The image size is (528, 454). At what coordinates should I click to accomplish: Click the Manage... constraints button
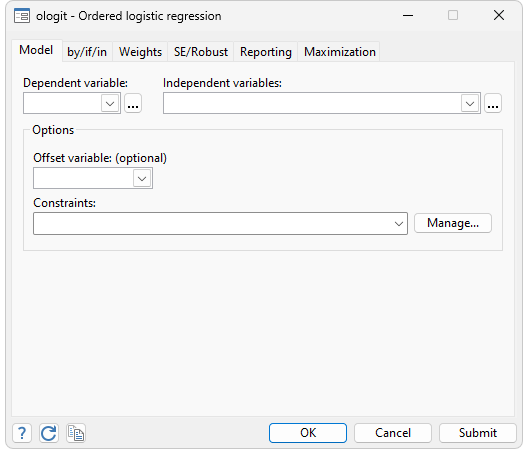[453, 223]
